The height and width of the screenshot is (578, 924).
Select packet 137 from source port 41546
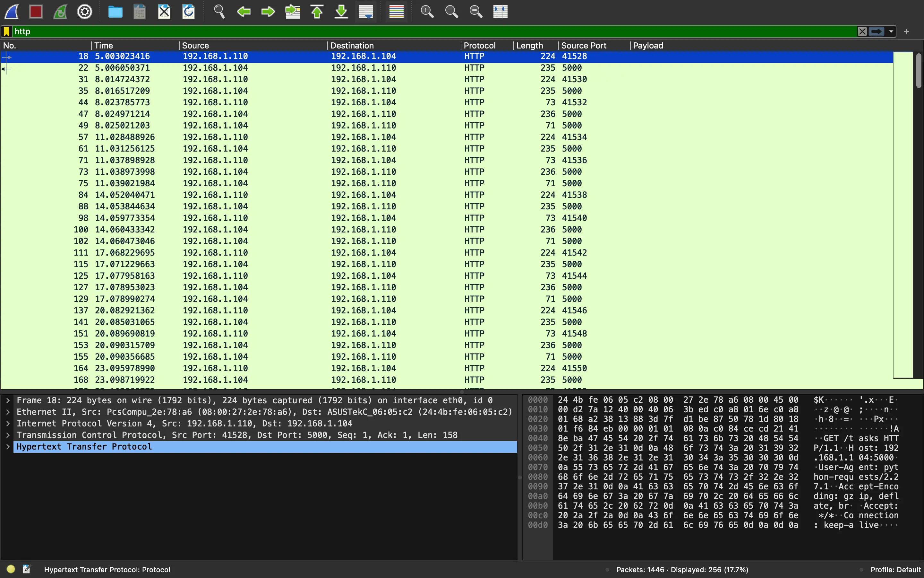(447, 311)
